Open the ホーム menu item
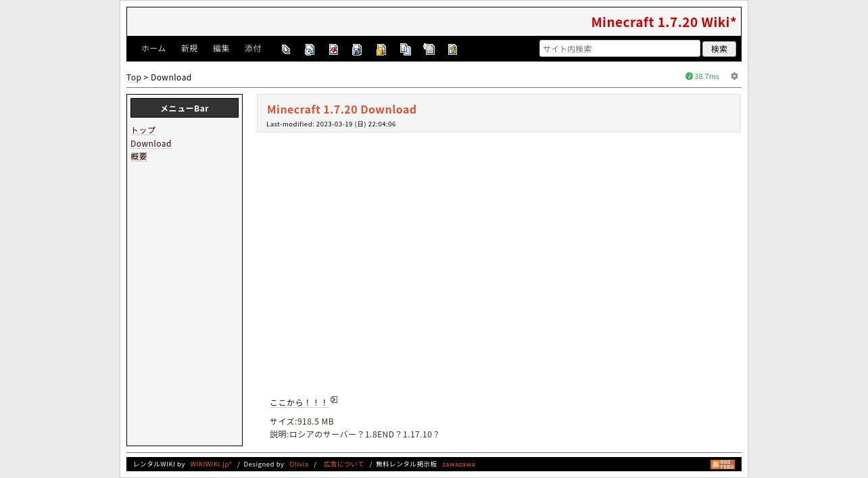Screen dimensions: 868x478 coord(153,49)
